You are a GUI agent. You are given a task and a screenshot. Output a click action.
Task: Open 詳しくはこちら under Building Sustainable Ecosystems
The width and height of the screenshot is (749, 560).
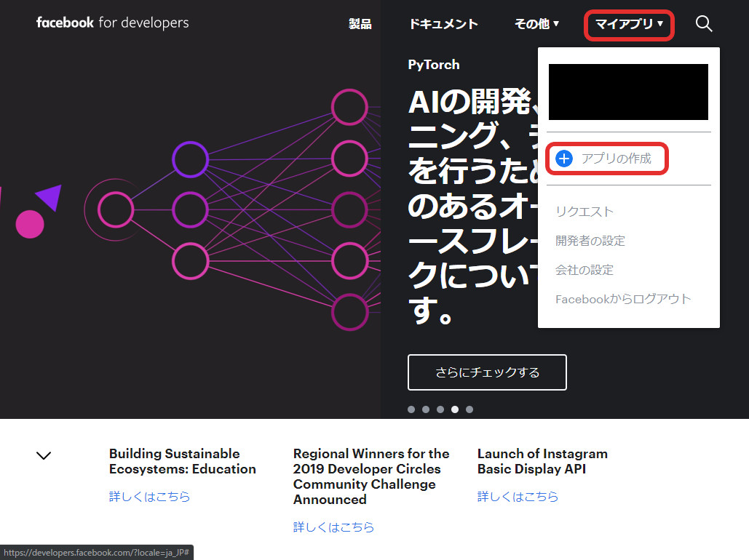pyautogui.click(x=150, y=497)
